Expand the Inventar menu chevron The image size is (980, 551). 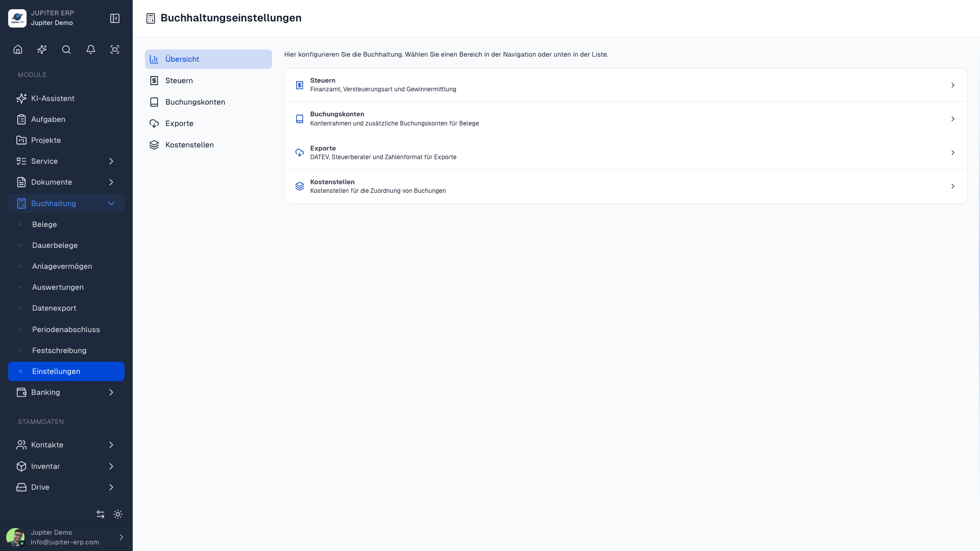(x=111, y=466)
